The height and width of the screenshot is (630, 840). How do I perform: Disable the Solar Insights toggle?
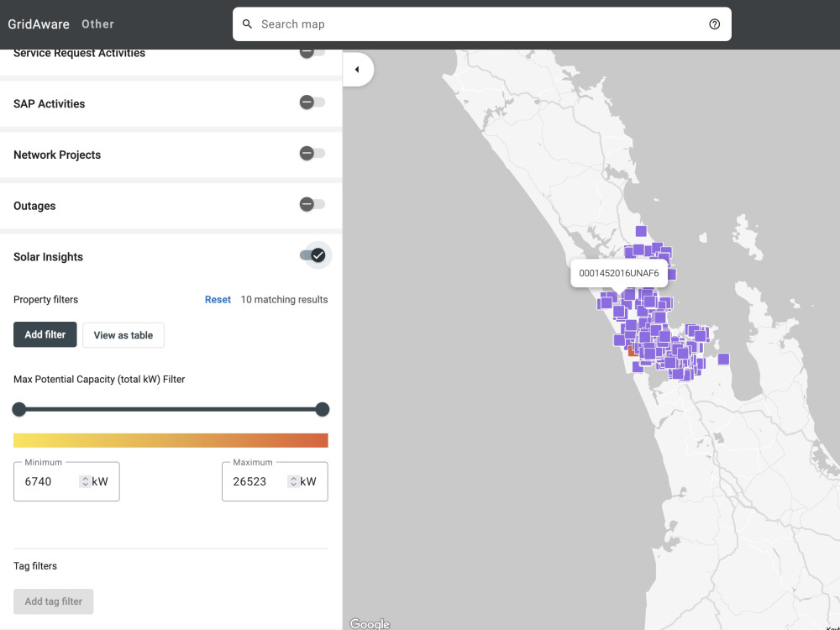pos(312,255)
